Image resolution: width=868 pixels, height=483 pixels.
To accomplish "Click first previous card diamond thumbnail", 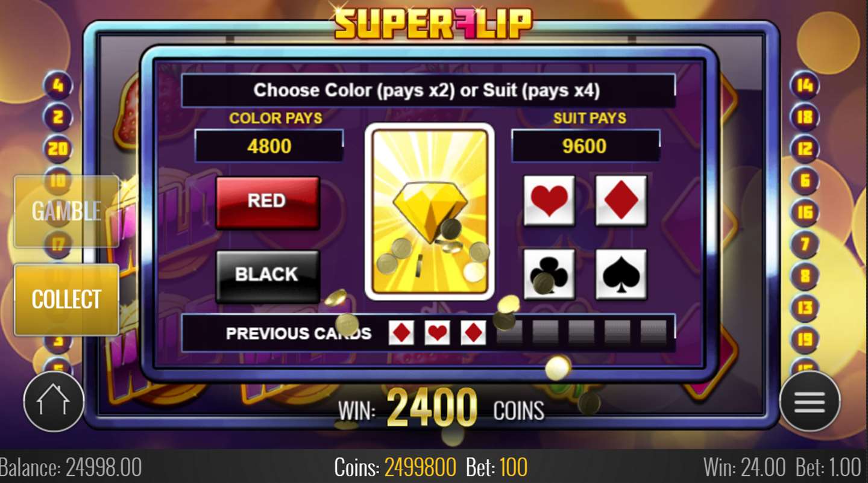I will 401,332.
